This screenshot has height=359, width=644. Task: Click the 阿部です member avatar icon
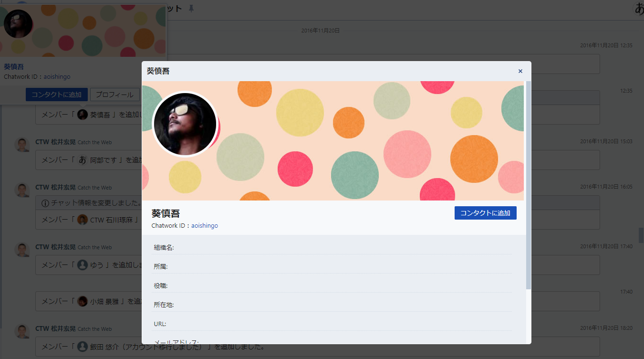pos(83,160)
